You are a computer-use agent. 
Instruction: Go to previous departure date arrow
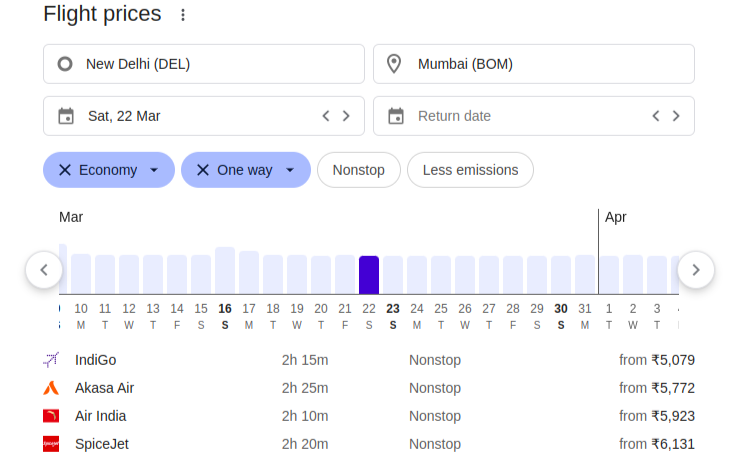[326, 116]
